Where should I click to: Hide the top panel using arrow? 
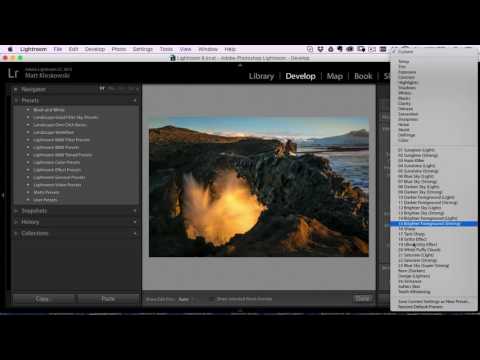(x=240, y=65)
